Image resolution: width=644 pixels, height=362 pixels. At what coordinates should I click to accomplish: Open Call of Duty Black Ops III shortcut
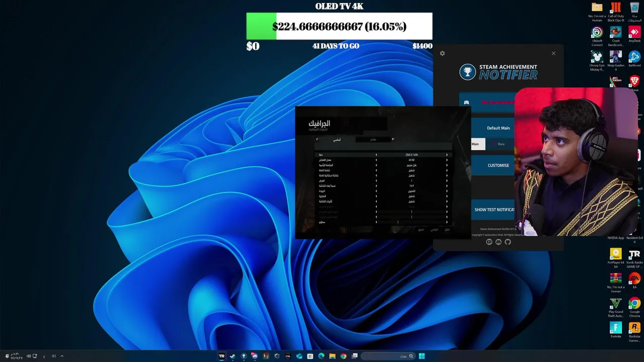616,13
